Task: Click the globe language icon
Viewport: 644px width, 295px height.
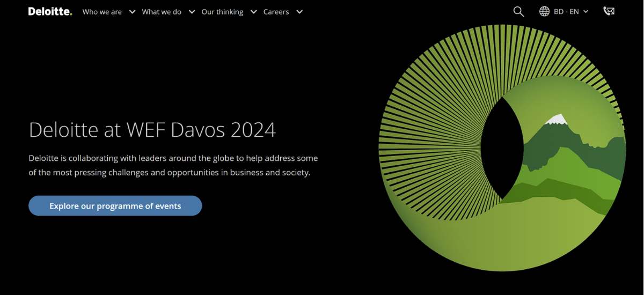Action: (x=544, y=11)
